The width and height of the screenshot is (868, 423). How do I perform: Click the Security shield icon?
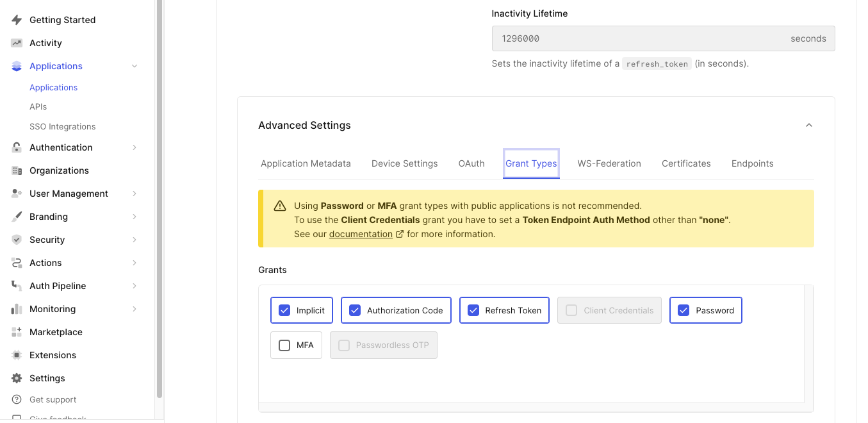tap(17, 240)
